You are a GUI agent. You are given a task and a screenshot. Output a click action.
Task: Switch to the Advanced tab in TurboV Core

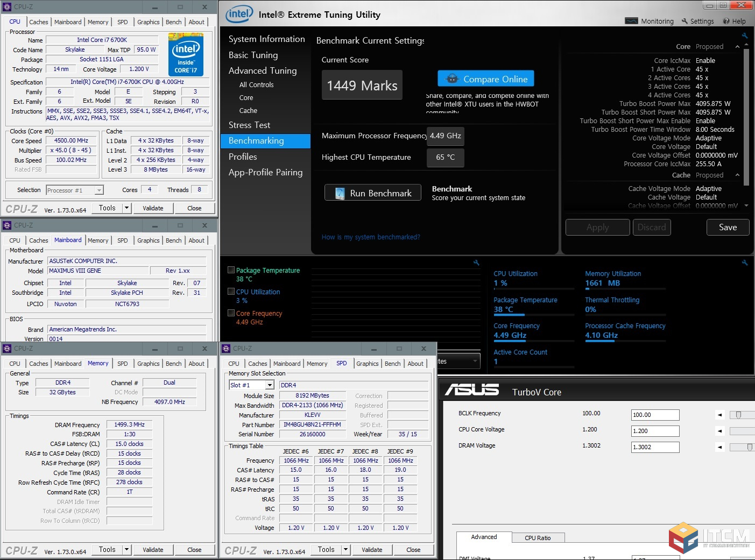tap(484, 537)
